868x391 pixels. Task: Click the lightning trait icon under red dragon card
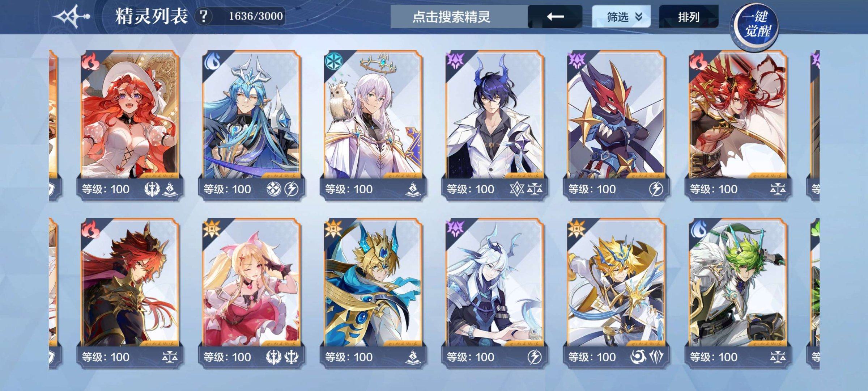coord(656,189)
